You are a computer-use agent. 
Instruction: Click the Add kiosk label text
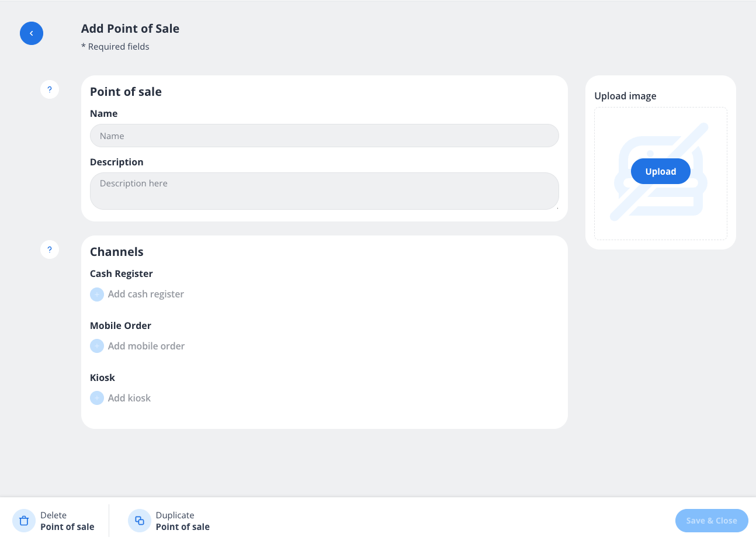coord(129,397)
